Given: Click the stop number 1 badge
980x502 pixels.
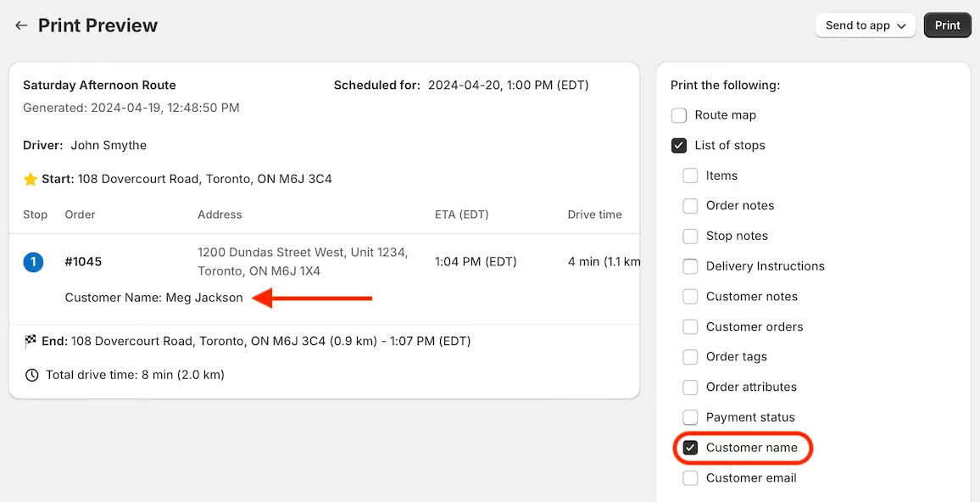Looking at the screenshot, I should [x=33, y=262].
